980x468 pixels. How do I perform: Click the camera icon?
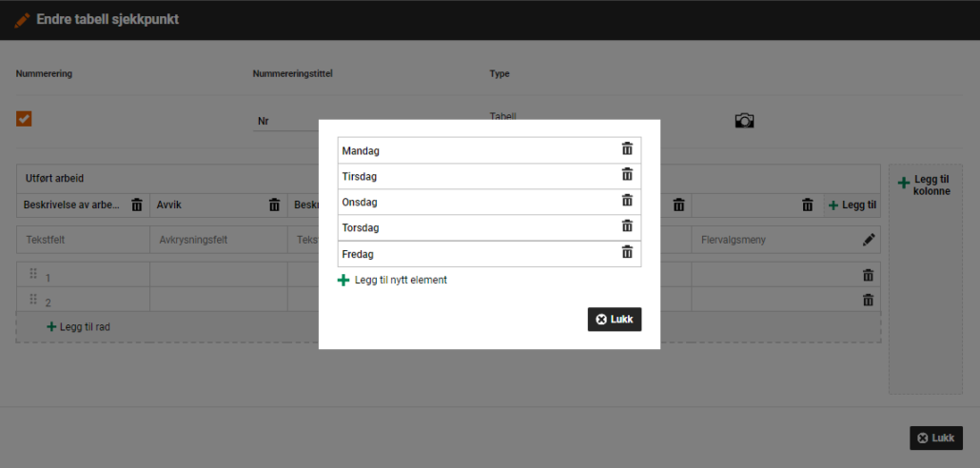[x=744, y=121]
